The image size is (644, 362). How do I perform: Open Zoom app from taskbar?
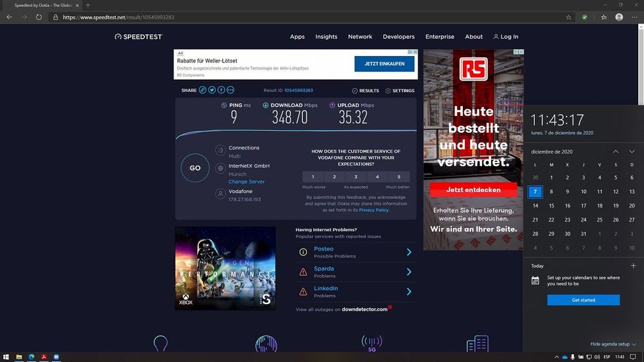pyautogui.click(x=56, y=357)
